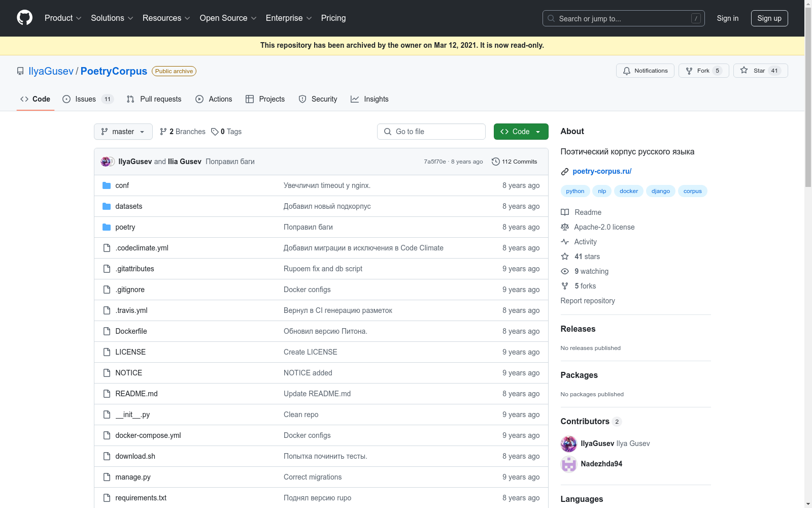Select the python topic tag
The width and height of the screenshot is (812, 508).
pyautogui.click(x=575, y=191)
